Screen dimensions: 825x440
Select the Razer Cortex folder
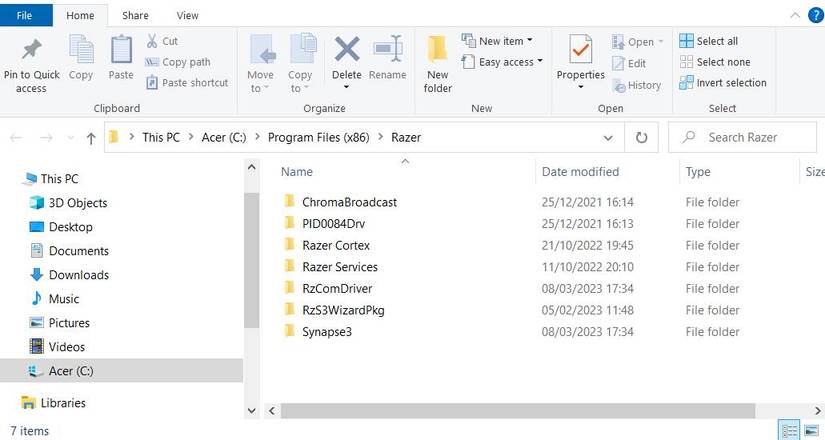tap(336, 245)
